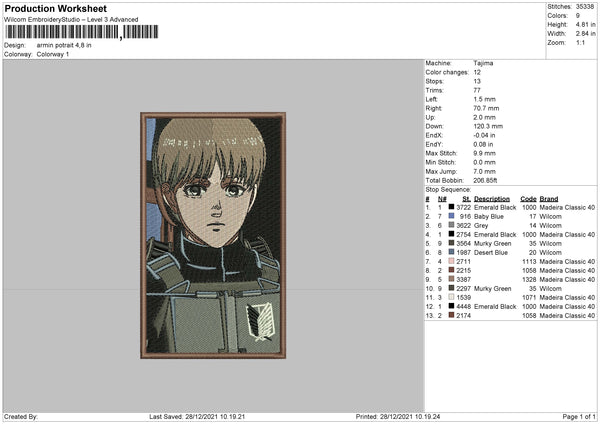Pick the Grey color swatch in stop 3
Screen dimensions: 600x424
tap(451, 225)
